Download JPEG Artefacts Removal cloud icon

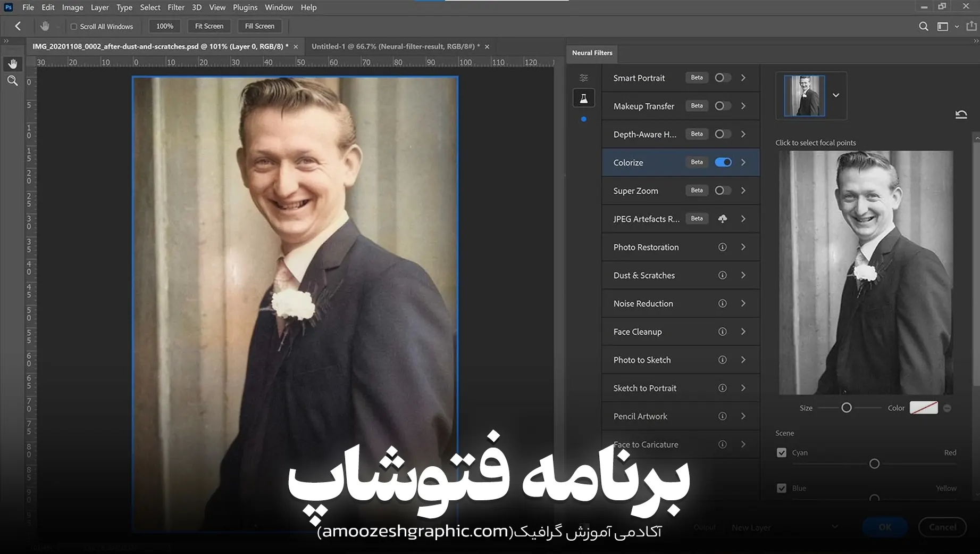pos(723,219)
